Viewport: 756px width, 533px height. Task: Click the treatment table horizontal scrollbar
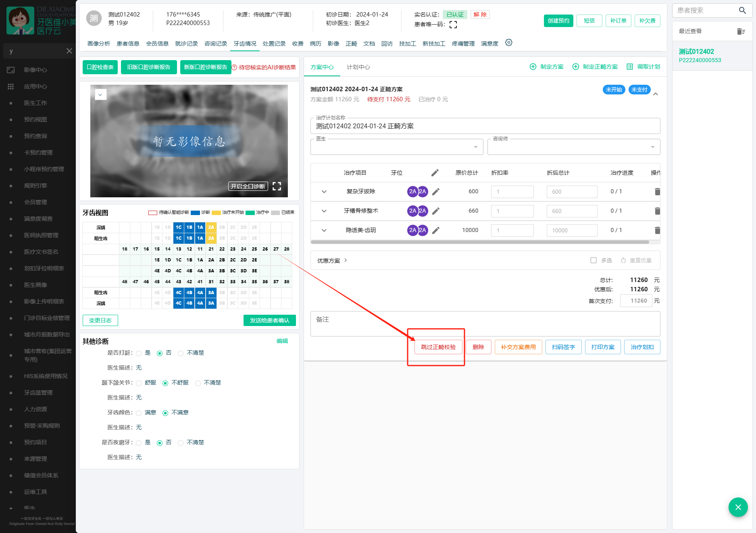pyautogui.click(x=480, y=242)
